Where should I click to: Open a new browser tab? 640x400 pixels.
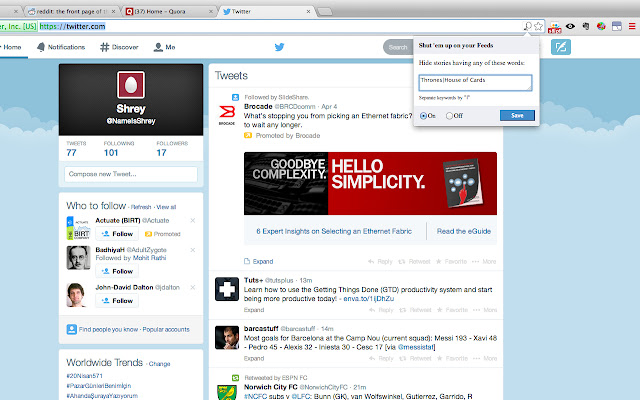[325, 11]
